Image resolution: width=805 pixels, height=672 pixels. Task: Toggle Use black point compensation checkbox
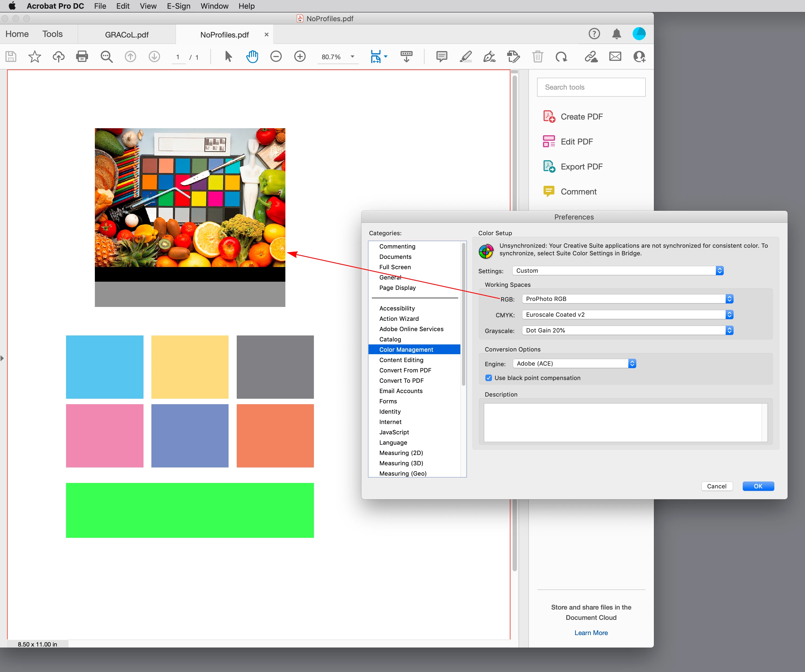[489, 378]
